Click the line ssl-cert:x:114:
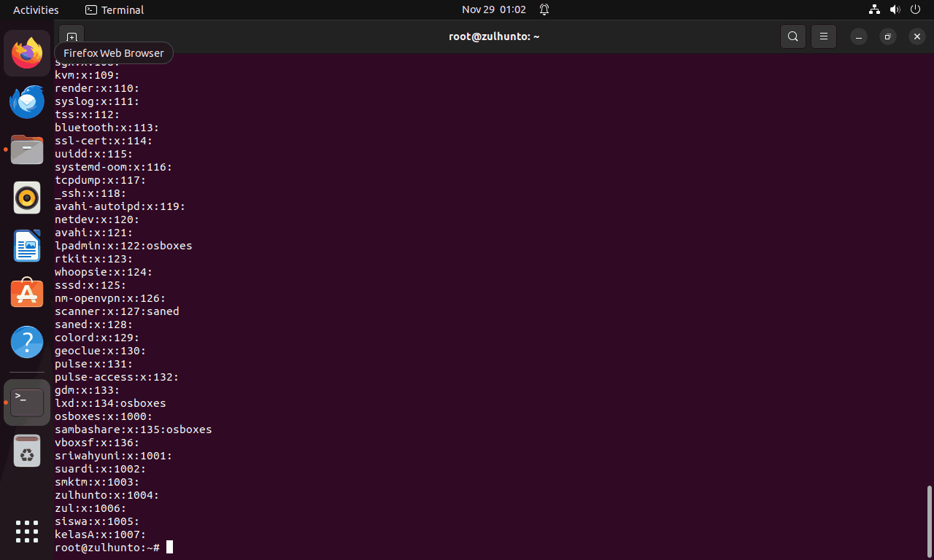 point(104,141)
